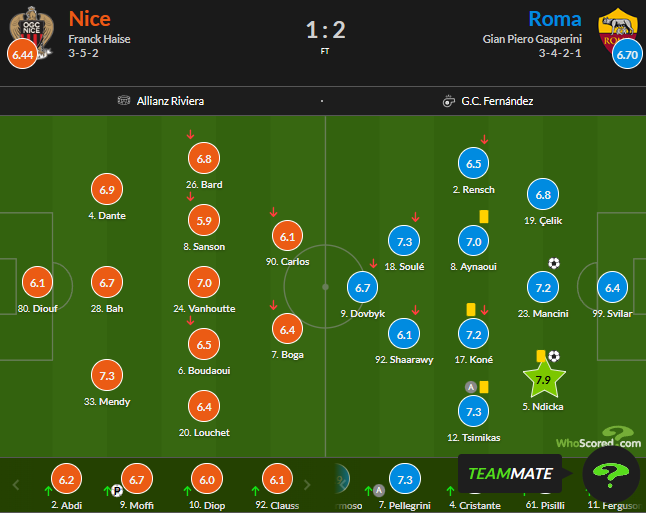Click Ndicka's green star rating icon
Screen dimensions: 646x513
click(543, 379)
